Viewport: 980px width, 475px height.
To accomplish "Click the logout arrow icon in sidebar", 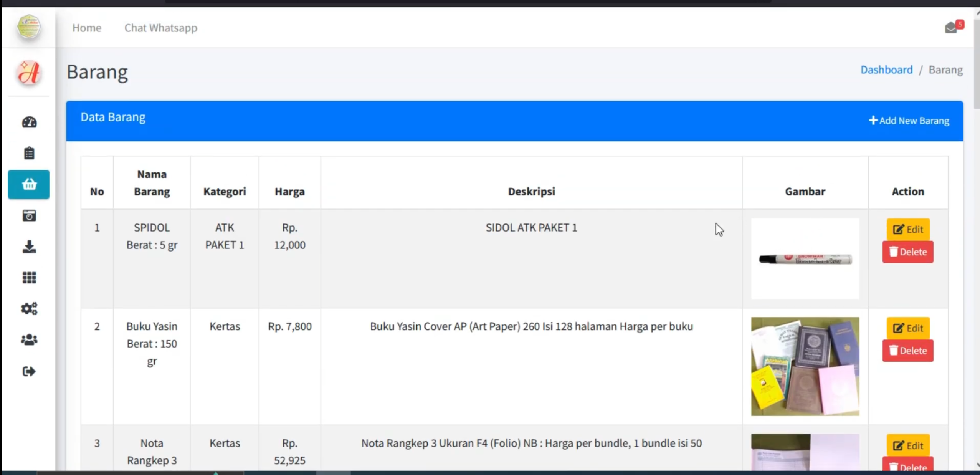I will (29, 371).
